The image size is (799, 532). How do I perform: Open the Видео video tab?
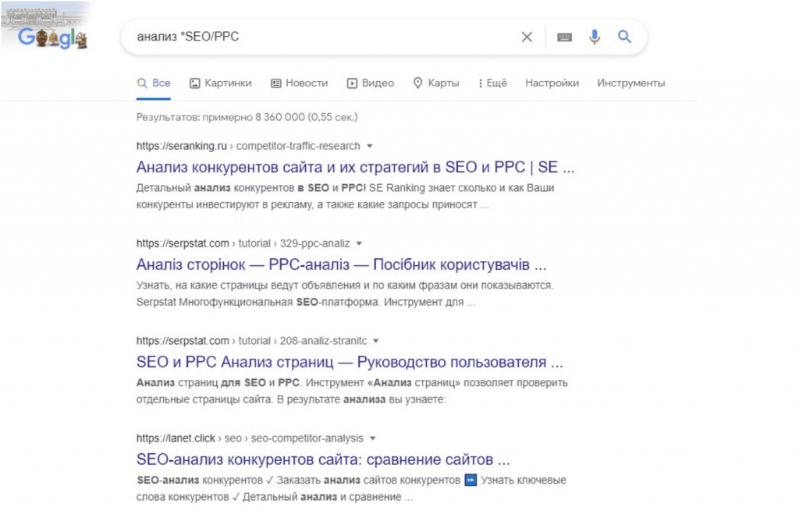click(371, 83)
